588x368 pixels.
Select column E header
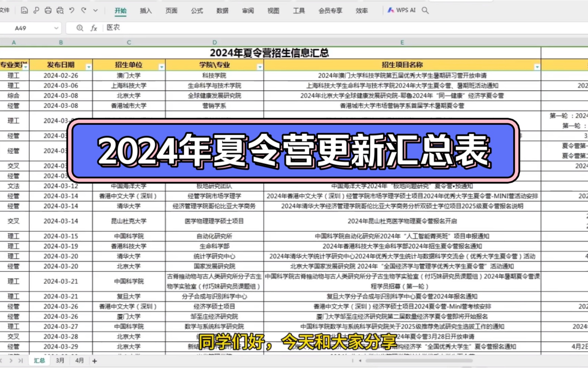pyautogui.click(x=402, y=42)
